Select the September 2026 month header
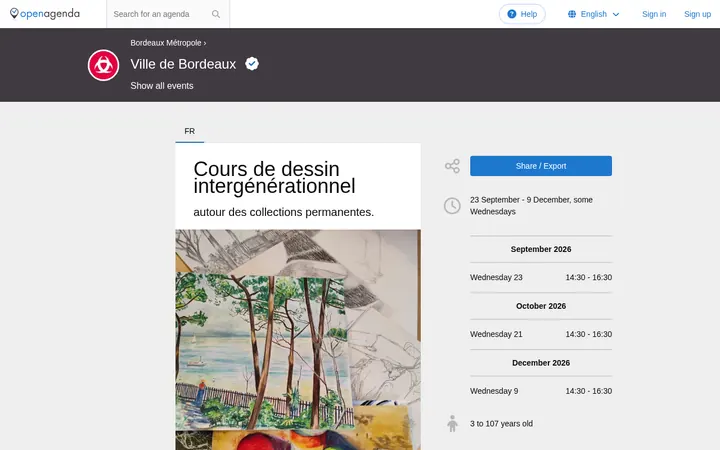The width and height of the screenshot is (720, 450). click(541, 249)
